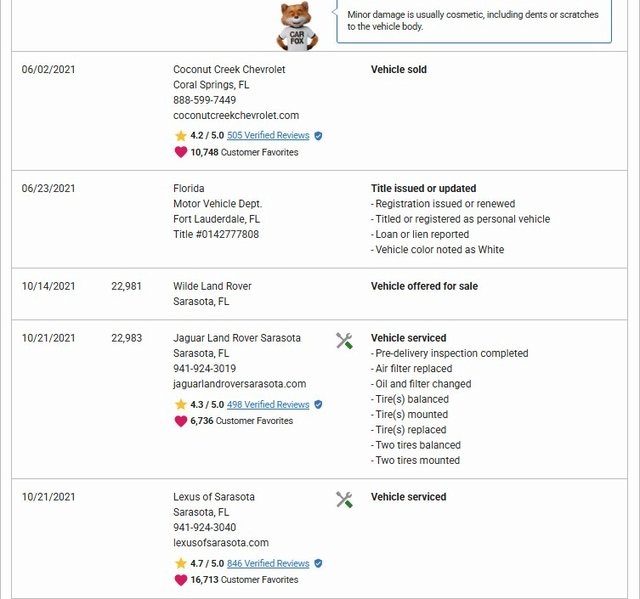Click the lexusofsarasota.com website text

[x=221, y=543]
